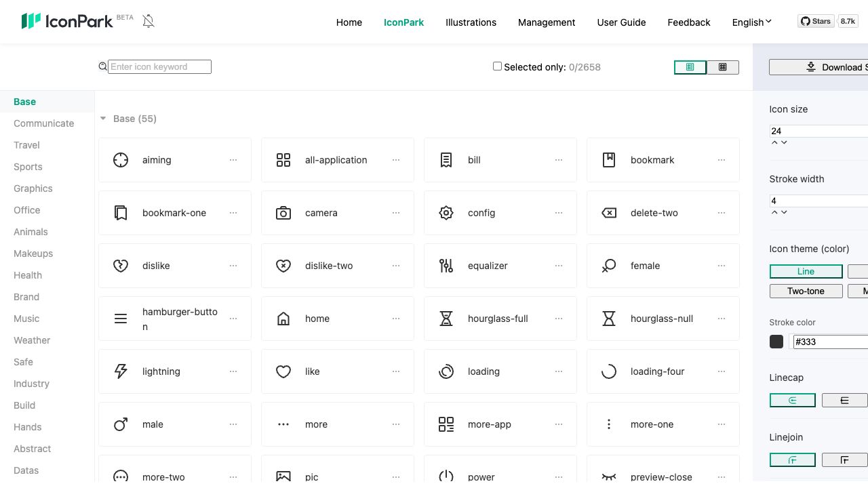Open more options for aiming icon
The height and width of the screenshot is (488, 868).
click(233, 160)
